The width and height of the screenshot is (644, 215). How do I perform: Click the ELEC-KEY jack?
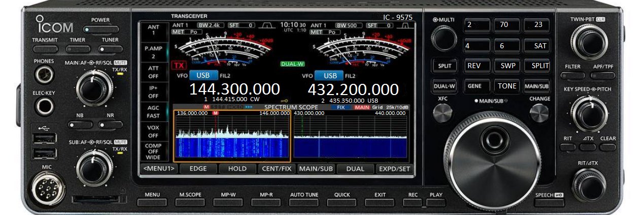(x=45, y=107)
